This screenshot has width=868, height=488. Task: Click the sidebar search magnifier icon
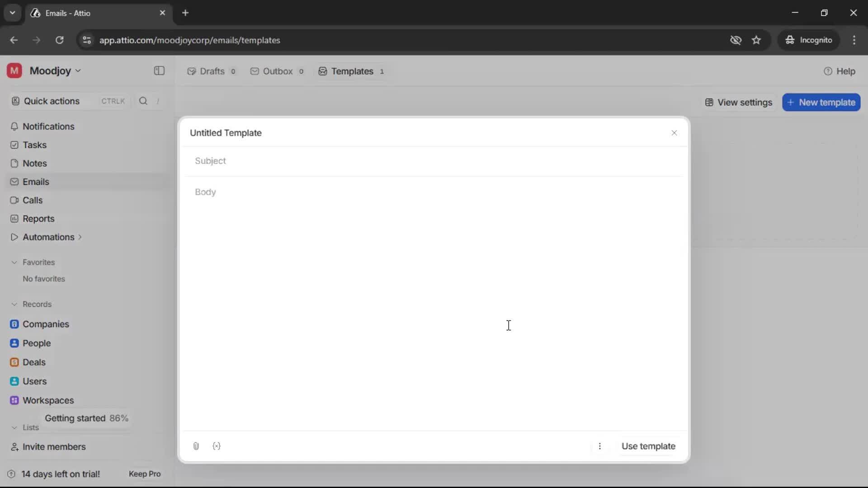143,101
